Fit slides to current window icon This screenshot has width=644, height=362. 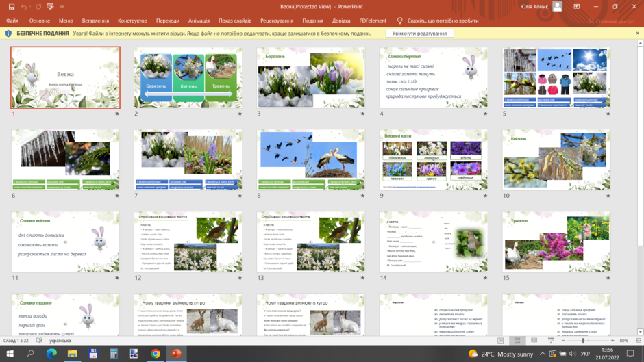(639, 341)
